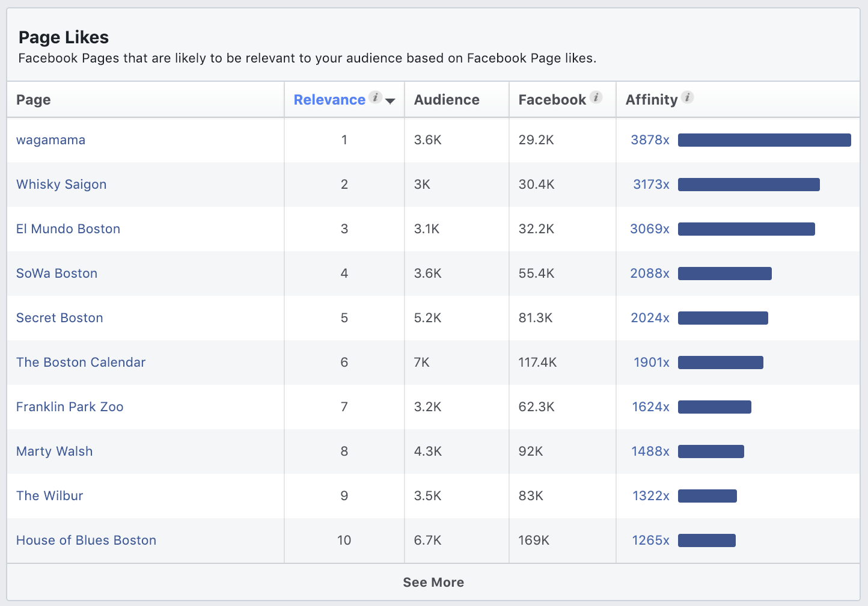Sort table by Relevance column header
The image size is (868, 606).
tap(329, 100)
